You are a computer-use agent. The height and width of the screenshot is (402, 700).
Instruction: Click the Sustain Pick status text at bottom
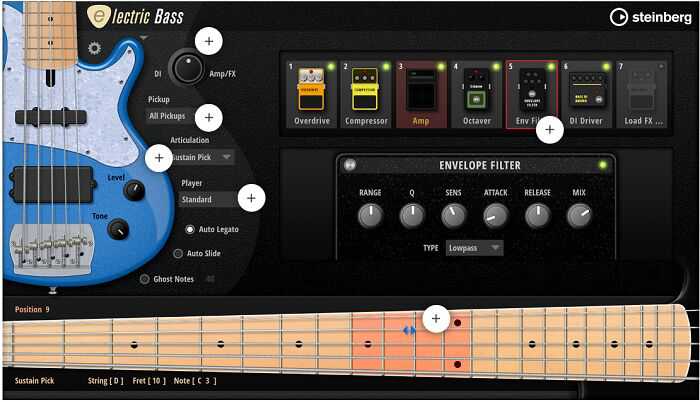pyautogui.click(x=34, y=381)
